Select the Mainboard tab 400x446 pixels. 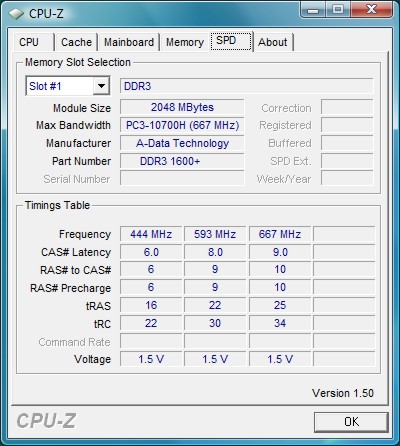point(129,42)
